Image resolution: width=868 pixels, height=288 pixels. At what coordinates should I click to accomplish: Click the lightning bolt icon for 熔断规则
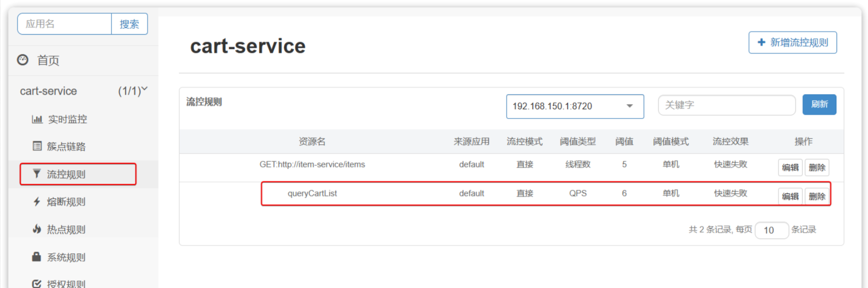click(x=36, y=202)
